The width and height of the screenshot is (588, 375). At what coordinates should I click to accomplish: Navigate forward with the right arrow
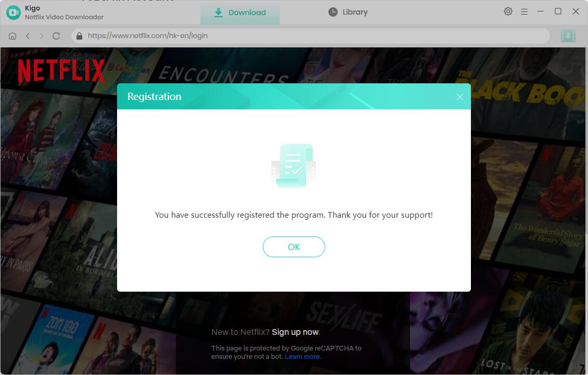pyautogui.click(x=41, y=35)
